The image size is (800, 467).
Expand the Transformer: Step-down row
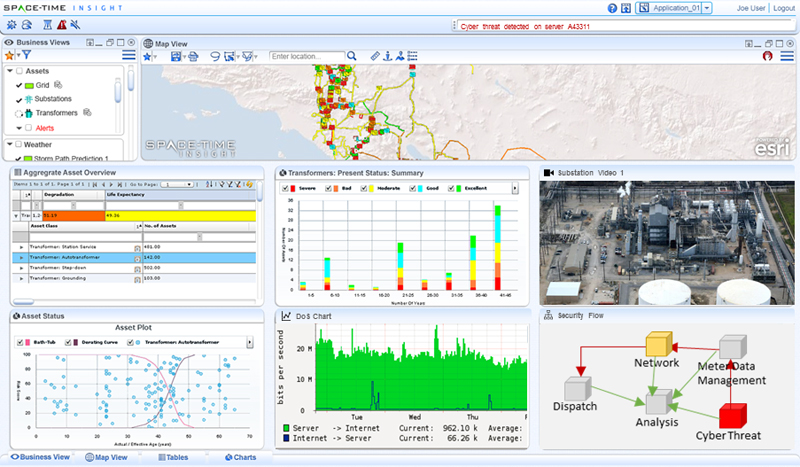coord(21,268)
